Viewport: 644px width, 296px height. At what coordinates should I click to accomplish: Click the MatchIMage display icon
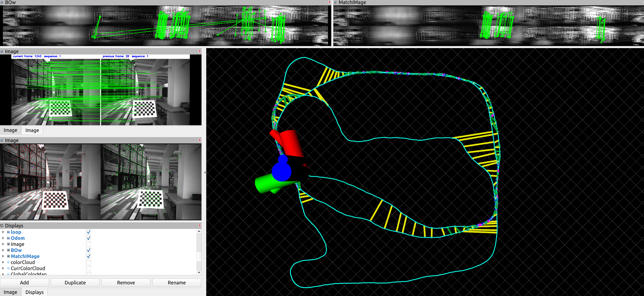coord(8,256)
